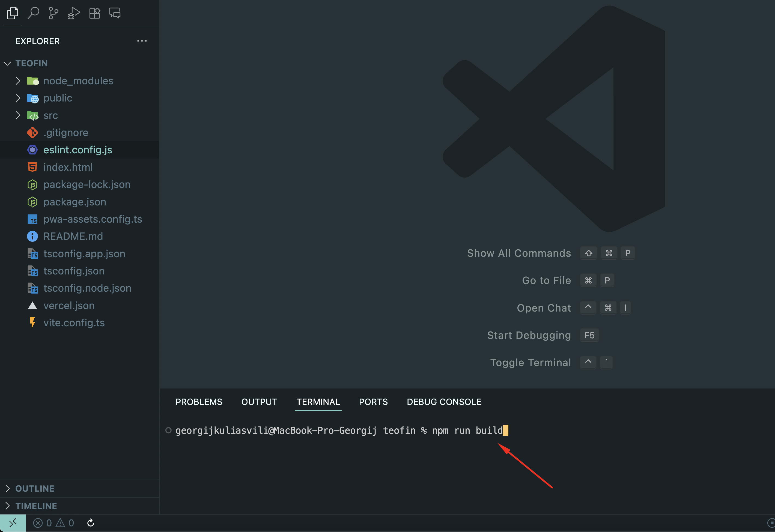The height and width of the screenshot is (532, 775).
Task: Open the Chat view icon
Action: pos(115,13)
